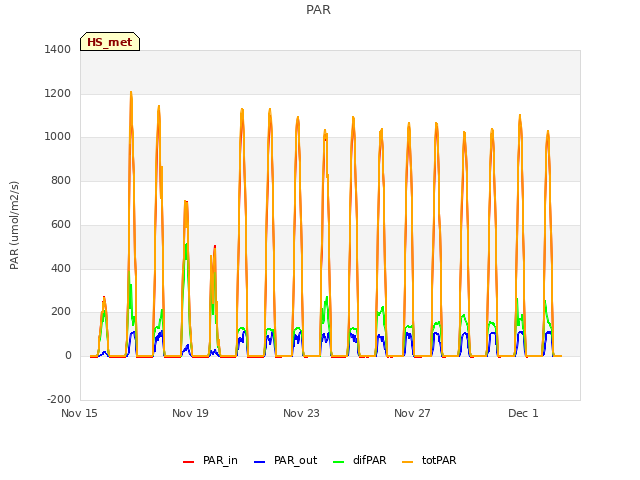This screenshot has width=640, height=480.
Task: Select the PAR_out legend entry
Action: point(285,460)
